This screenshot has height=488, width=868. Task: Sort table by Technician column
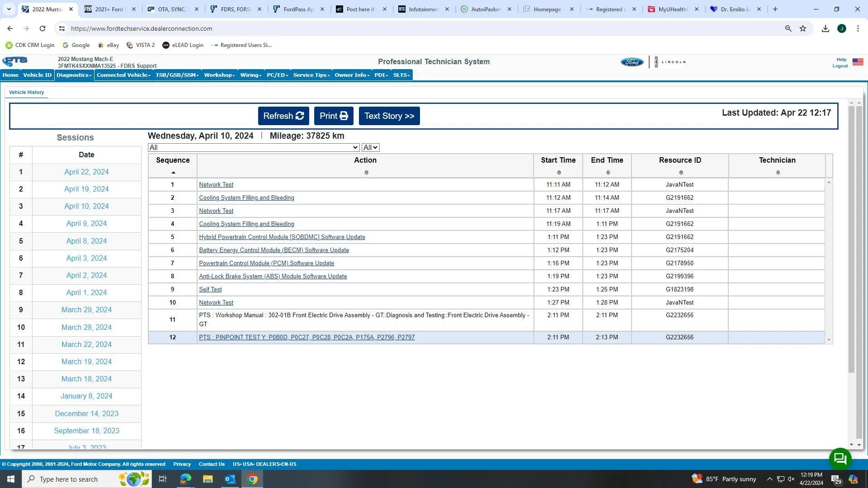tap(778, 173)
